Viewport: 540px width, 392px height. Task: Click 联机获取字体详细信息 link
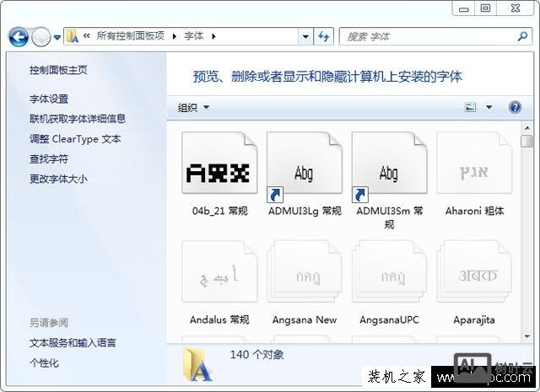point(78,119)
